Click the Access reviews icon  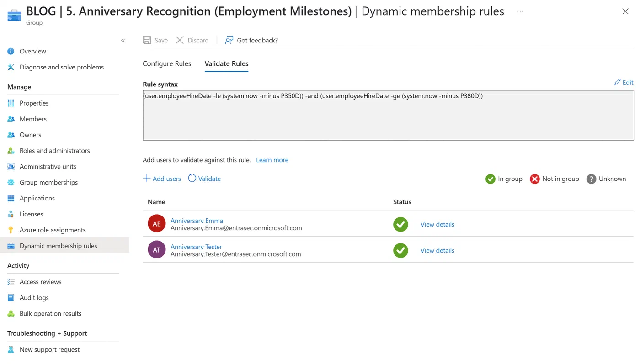(x=11, y=282)
